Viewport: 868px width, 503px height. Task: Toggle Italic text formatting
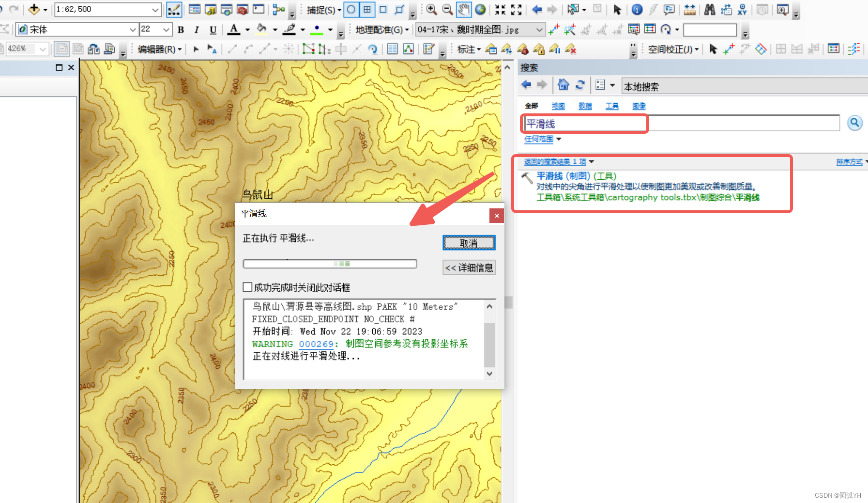click(197, 30)
